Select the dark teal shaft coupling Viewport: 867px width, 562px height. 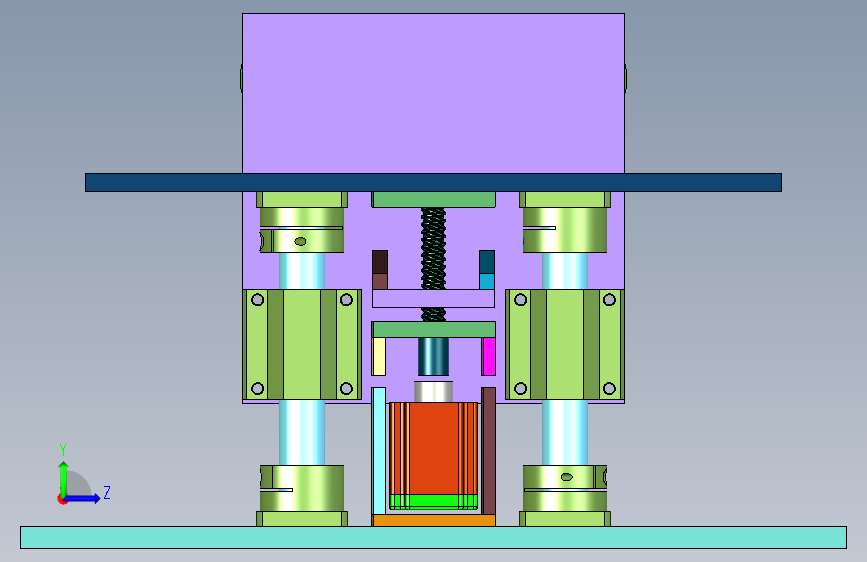coord(434,357)
